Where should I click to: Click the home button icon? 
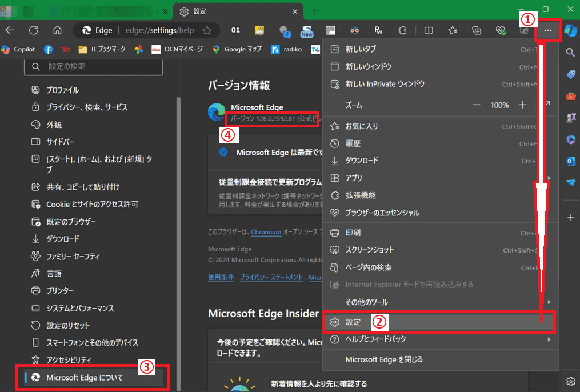click(x=57, y=30)
